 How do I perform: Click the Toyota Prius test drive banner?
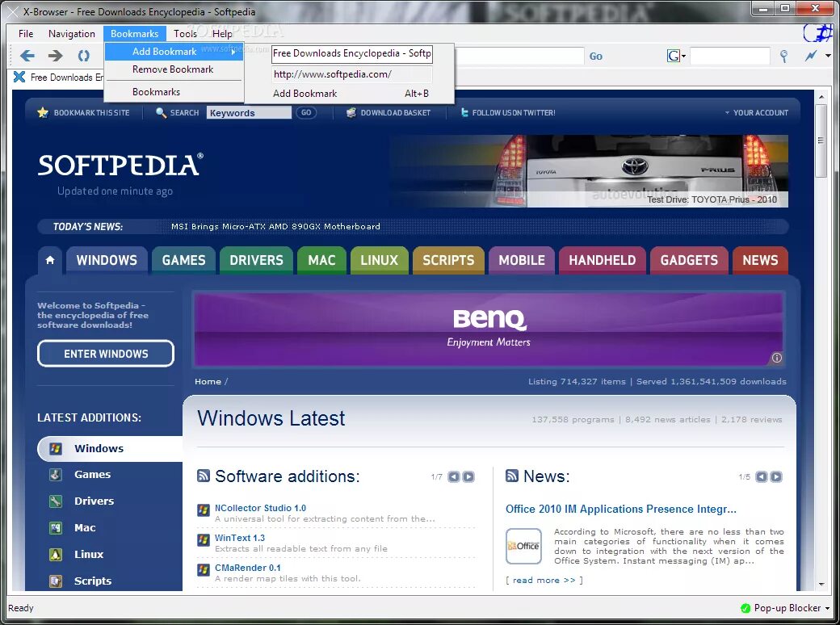click(x=590, y=171)
